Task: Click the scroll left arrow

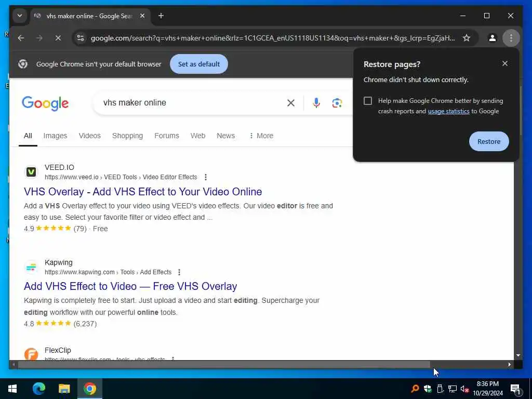Action: 14,365
